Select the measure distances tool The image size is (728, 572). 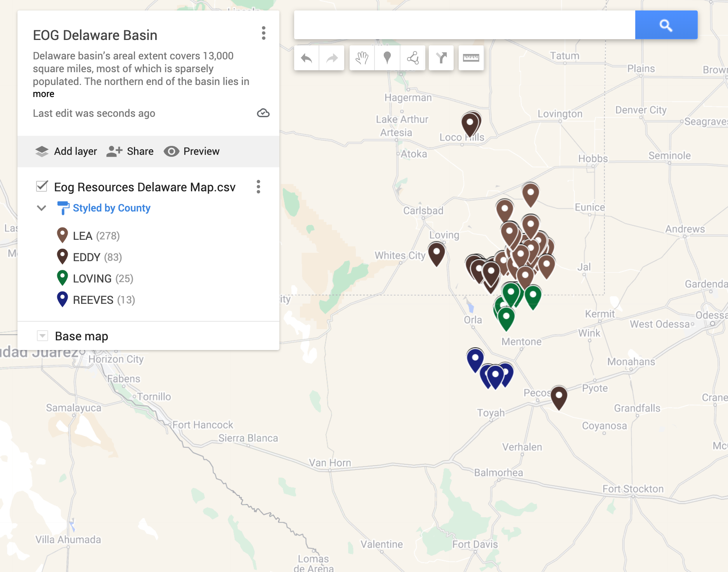coord(471,58)
